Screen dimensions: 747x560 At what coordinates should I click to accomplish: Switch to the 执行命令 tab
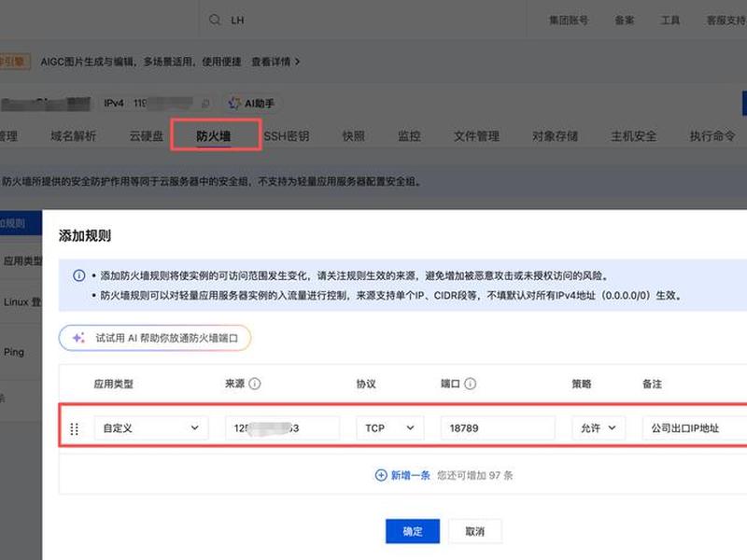712,136
